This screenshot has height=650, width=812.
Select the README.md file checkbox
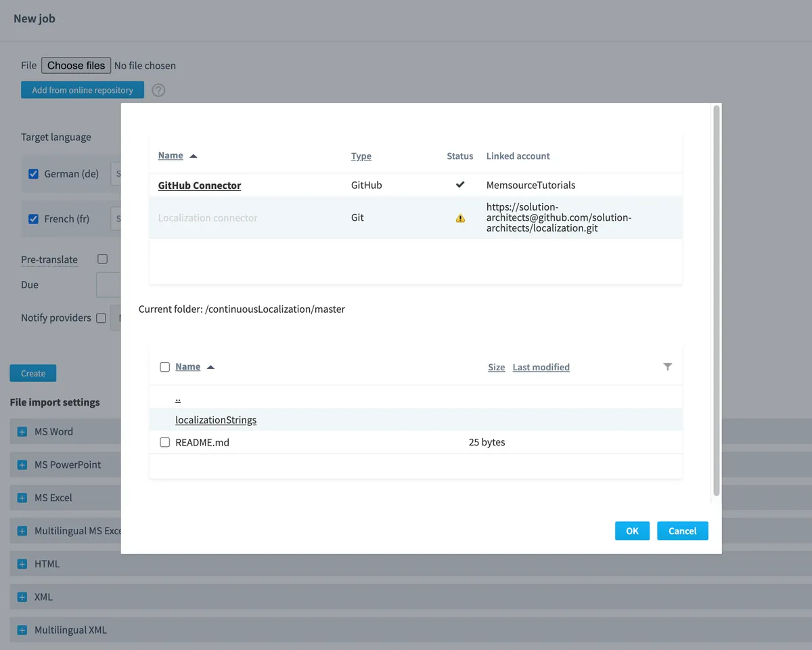pyautogui.click(x=164, y=442)
